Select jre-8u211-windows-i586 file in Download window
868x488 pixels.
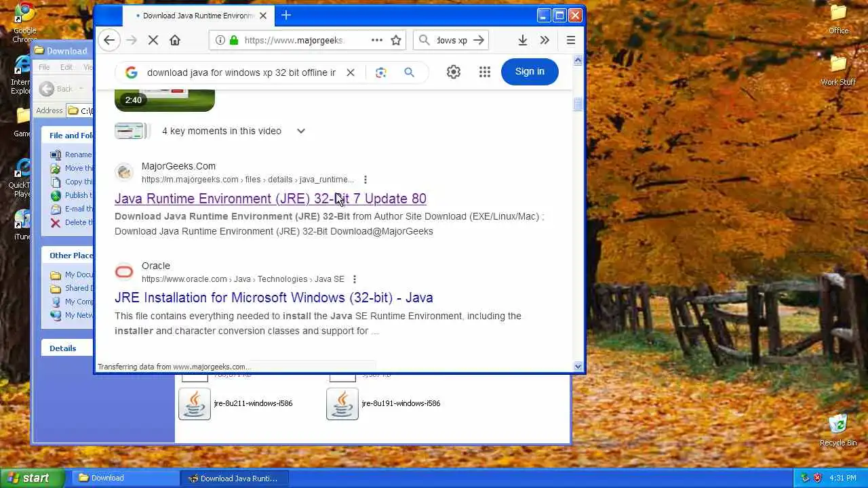[236, 403]
